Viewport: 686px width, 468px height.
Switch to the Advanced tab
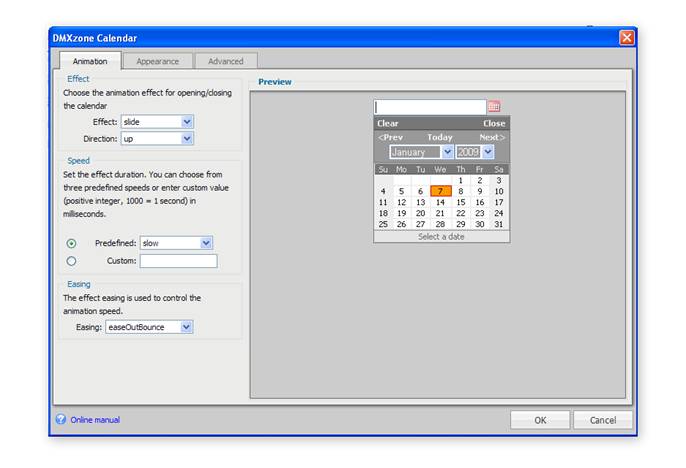[x=226, y=61]
